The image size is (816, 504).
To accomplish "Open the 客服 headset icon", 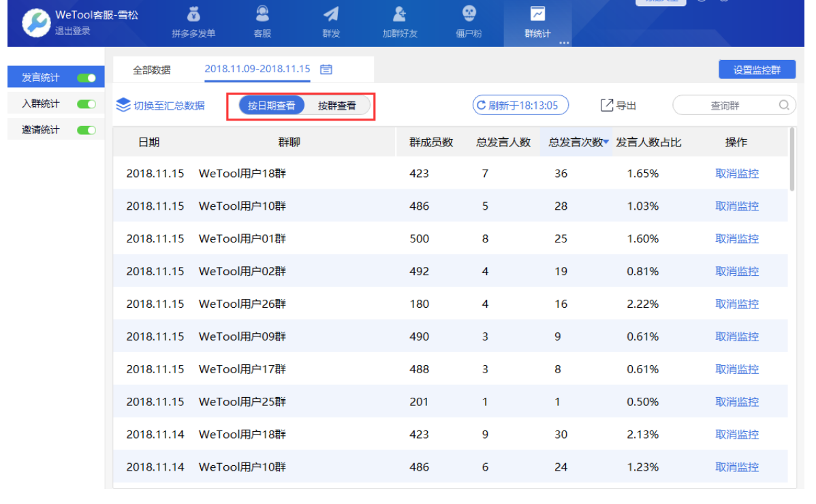I will click(262, 14).
